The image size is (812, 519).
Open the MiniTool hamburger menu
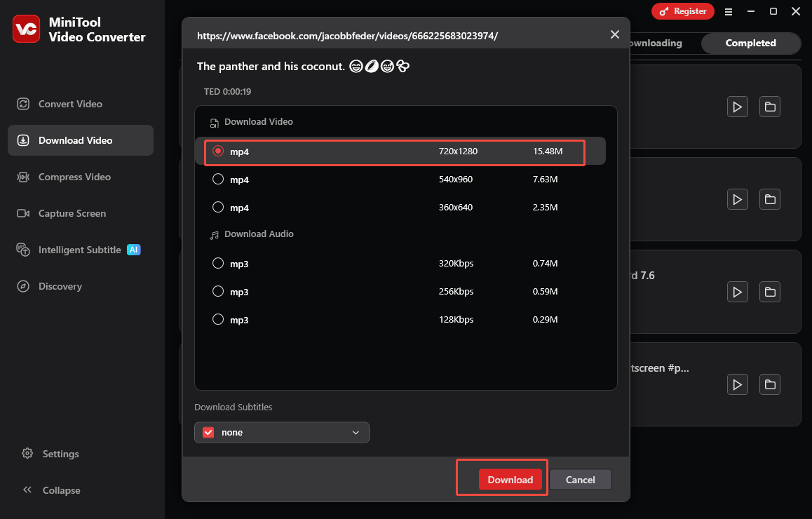point(729,11)
